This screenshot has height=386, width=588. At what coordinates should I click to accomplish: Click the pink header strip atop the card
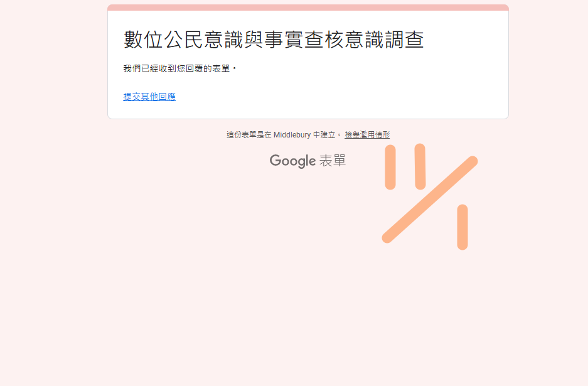(x=308, y=8)
